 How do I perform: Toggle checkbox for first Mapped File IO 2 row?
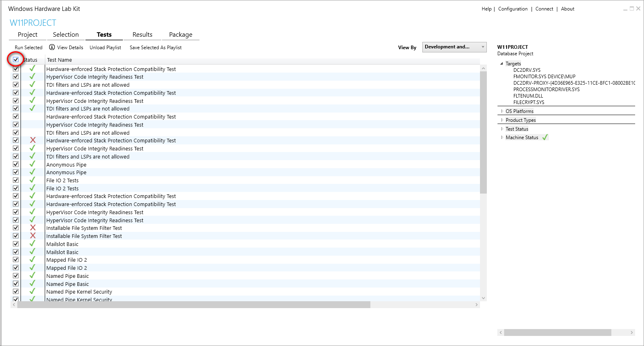16,260
